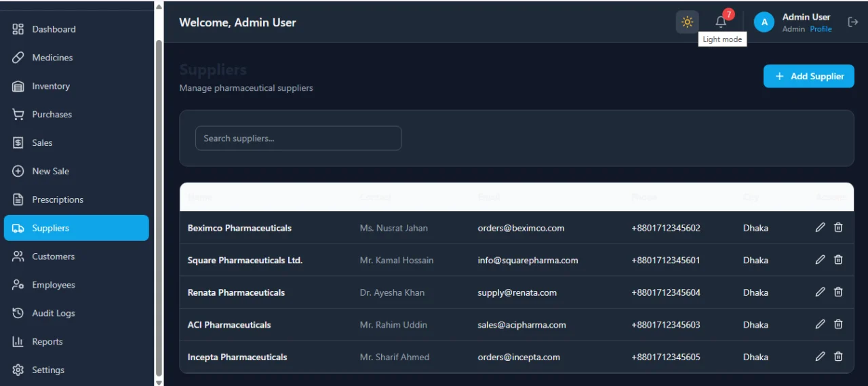
Task: Go to Medicines in the sidebar
Action: coord(76,58)
